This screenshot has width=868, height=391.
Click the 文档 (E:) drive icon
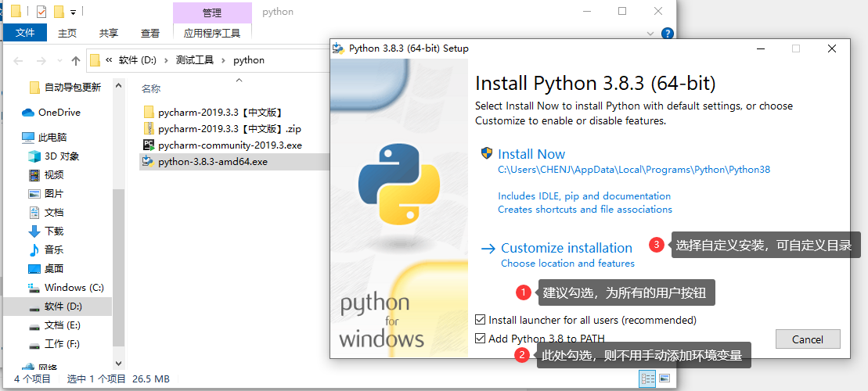coord(35,326)
